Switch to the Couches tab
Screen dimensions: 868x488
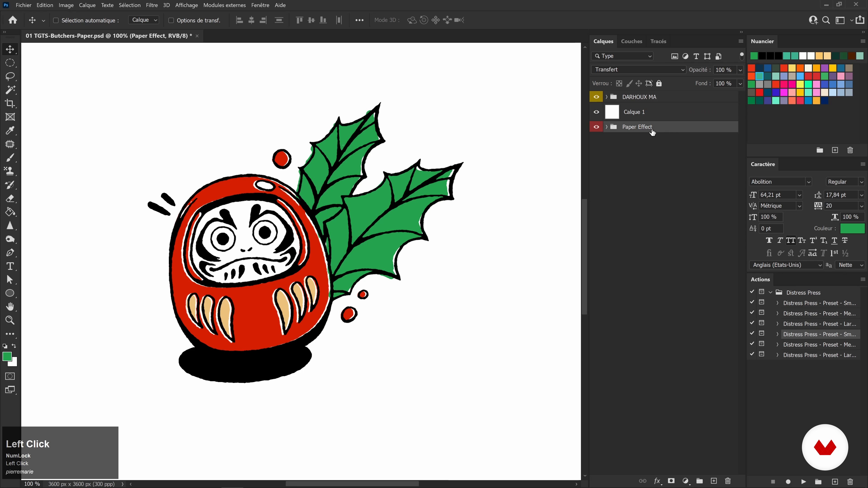tap(632, 41)
